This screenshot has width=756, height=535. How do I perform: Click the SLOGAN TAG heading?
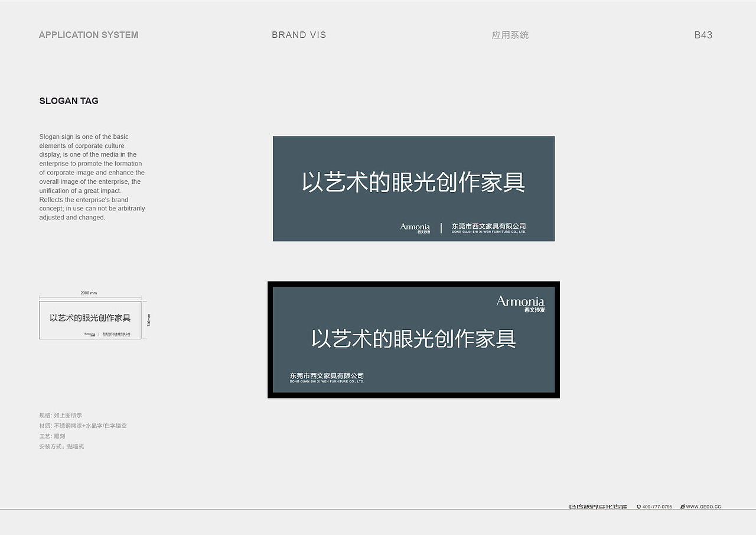(x=69, y=100)
